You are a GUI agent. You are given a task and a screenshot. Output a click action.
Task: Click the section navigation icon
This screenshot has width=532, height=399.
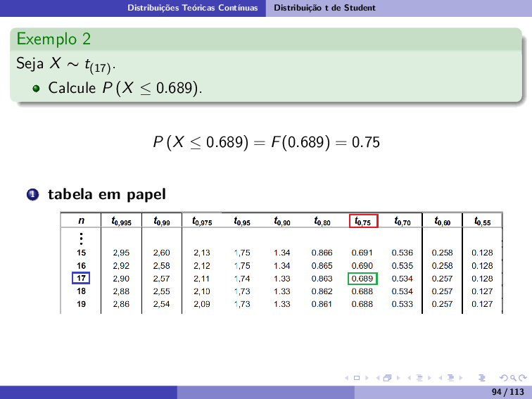[x=451, y=378]
